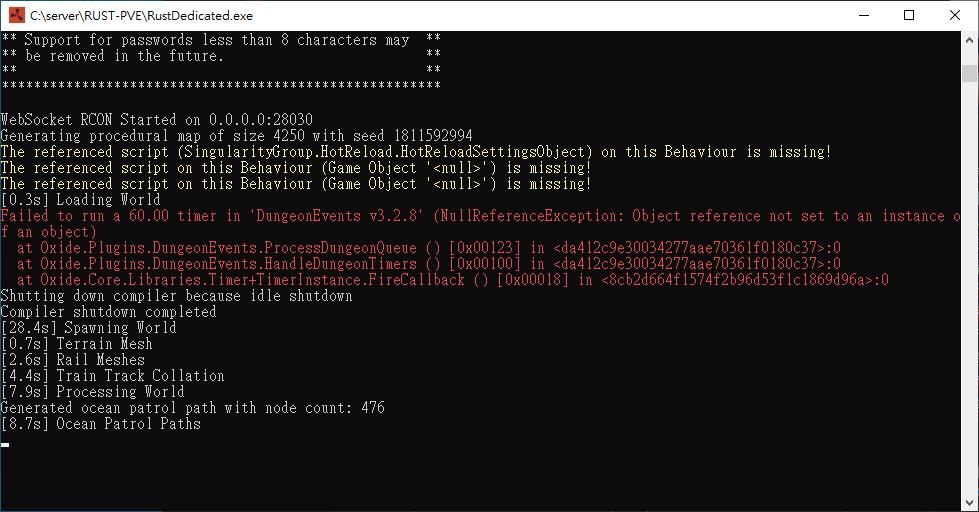This screenshot has width=979, height=512.
Task: Click 'Generated ocean patrol path with node count: 476'
Action: [x=193, y=408]
